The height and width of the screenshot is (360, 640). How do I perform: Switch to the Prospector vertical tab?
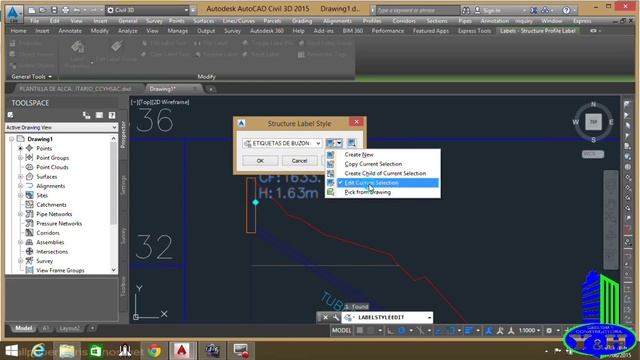(123, 135)
